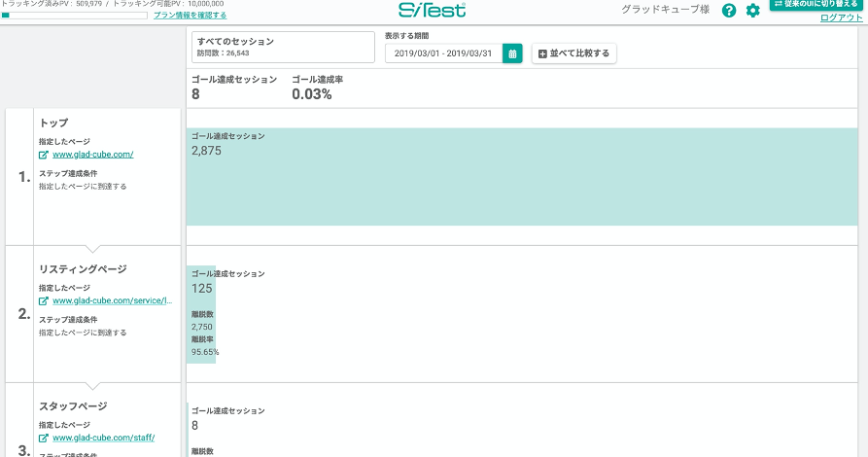Switch to legacy UI with 従来のUIに切り替える
This screenshot has height=457, width=868.
point(816,4)
